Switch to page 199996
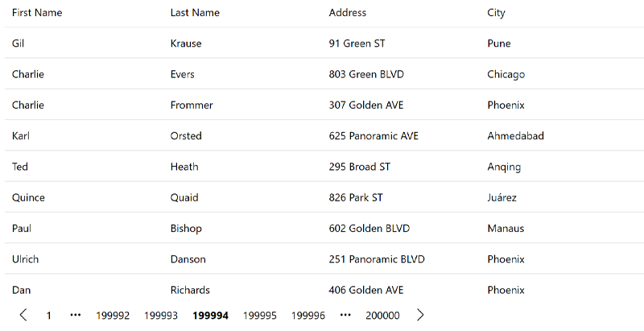 308,316
